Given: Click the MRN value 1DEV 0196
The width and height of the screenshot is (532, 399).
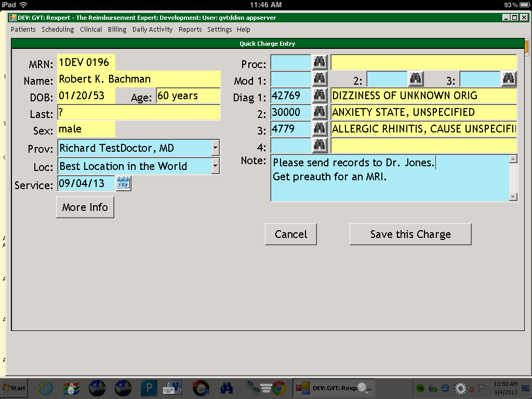Looking at the screenshot, I should pos(86,62).
